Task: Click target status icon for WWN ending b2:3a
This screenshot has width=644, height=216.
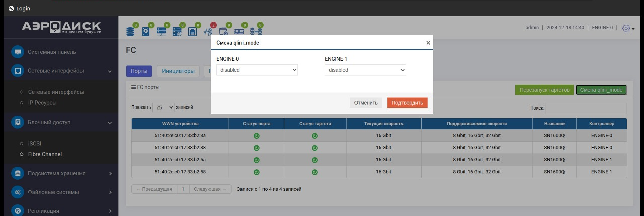Action: pyautogui.click(x=315, y=136)
